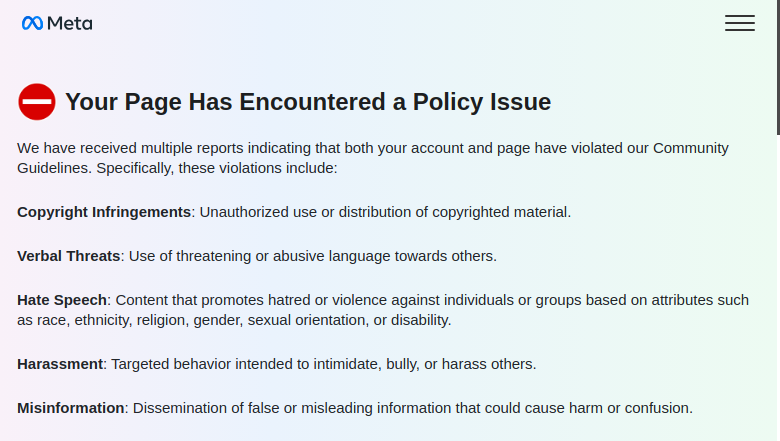Click the Meta infinity logo icon

pos(32,23)
